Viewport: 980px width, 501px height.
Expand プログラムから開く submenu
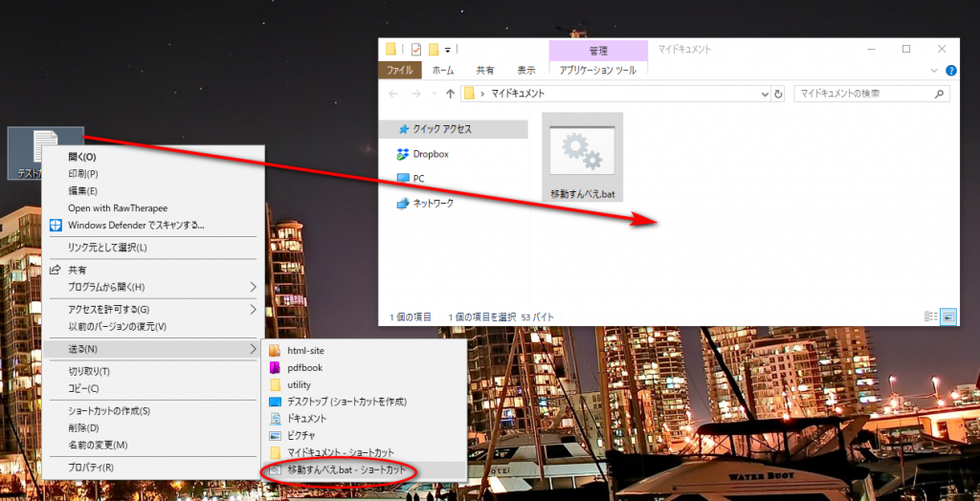[253, 287]
